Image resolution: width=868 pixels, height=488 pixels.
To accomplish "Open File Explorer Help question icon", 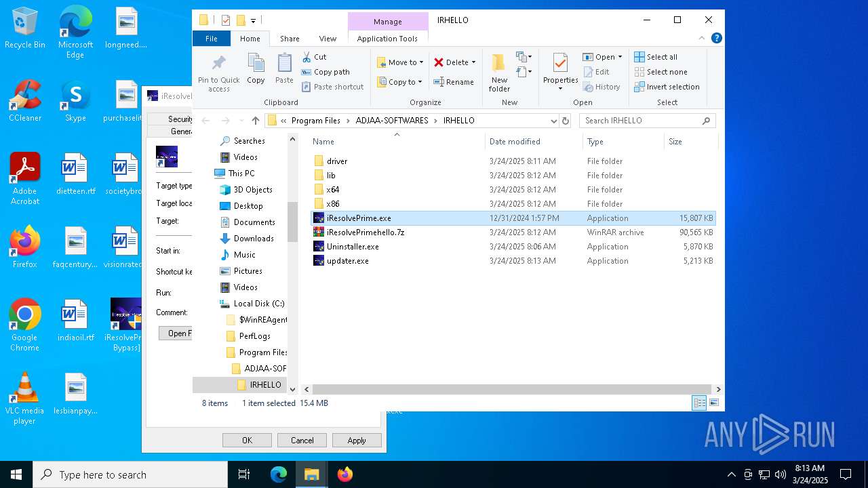I will tap(716, 39).
